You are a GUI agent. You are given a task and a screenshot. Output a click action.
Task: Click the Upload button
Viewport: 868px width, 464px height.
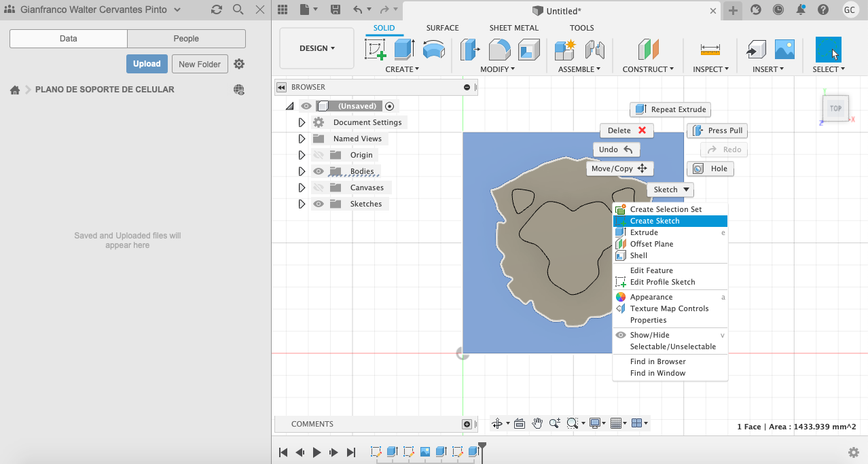coord(147,64)
